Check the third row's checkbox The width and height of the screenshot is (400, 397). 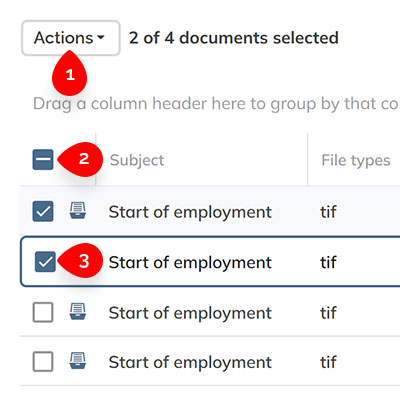click(43, 312)
